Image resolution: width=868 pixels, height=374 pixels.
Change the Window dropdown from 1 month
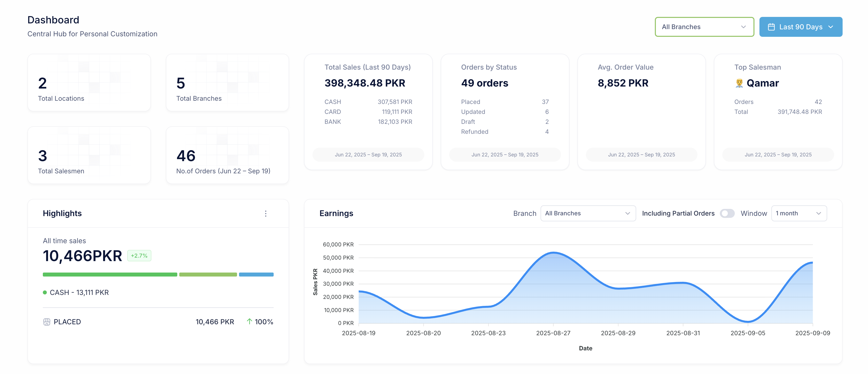click(799, 213)
